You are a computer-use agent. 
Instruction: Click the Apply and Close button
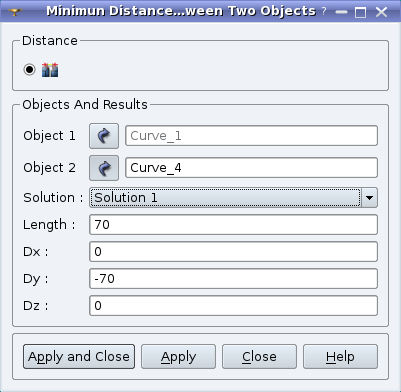coord(79,357)
